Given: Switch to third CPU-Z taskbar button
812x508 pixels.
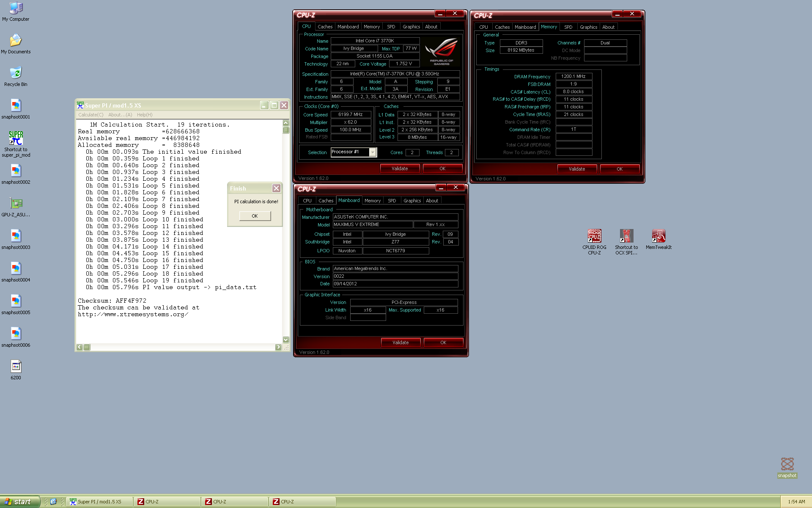Looking at the screenshot, I should (303, 502).
